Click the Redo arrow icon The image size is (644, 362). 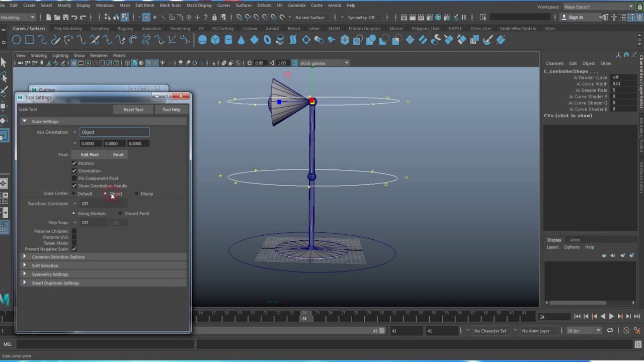83,17
